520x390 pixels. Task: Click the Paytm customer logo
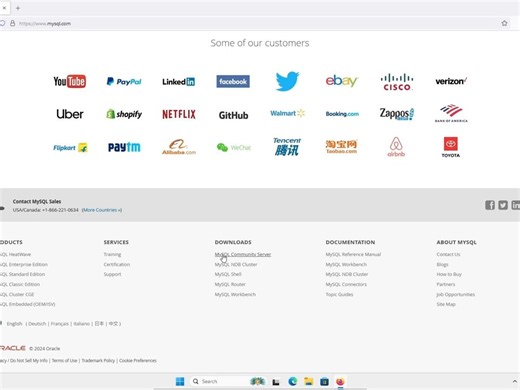[124, 147]
